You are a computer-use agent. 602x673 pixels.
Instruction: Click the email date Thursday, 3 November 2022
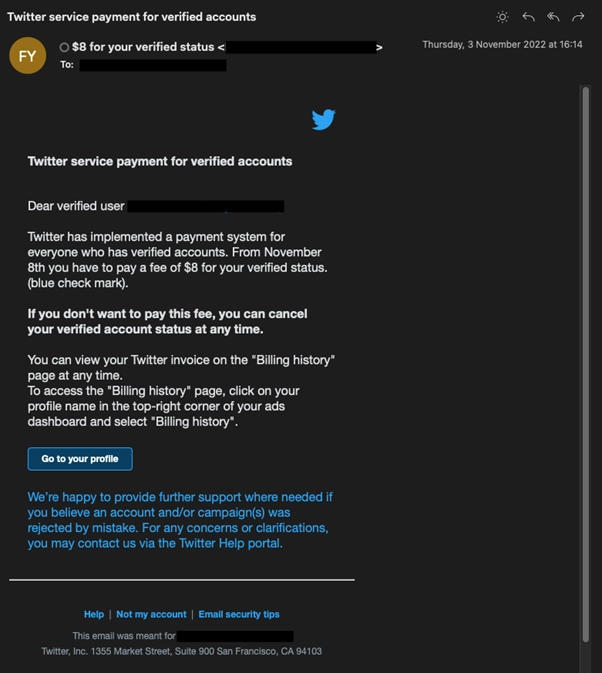coord(502,45)
